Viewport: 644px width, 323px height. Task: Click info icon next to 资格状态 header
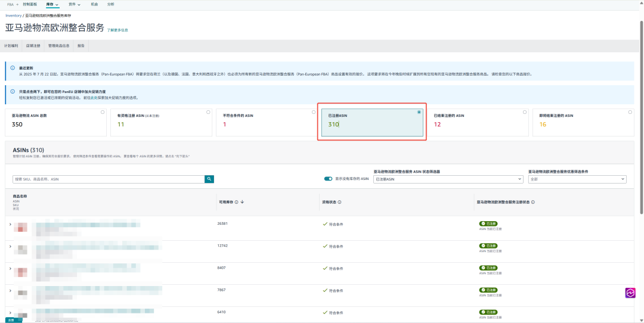[340, 202]
